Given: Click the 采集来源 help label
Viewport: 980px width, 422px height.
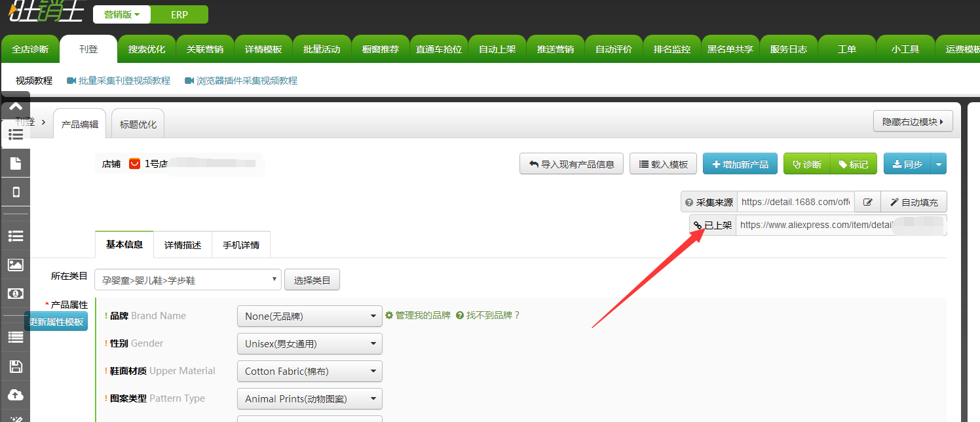Looking at the screenshot, I should click(709, 202).
